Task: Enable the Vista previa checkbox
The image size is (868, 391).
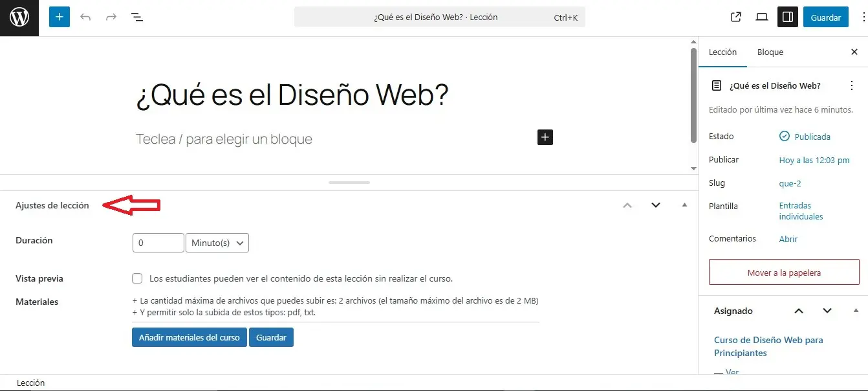Action: click(137, 278)
